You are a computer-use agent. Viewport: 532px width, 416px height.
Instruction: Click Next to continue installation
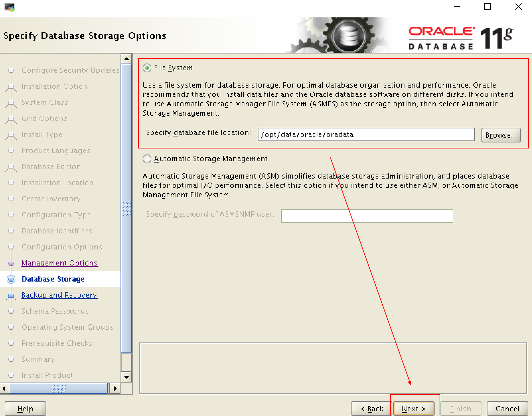pos(413,408)
